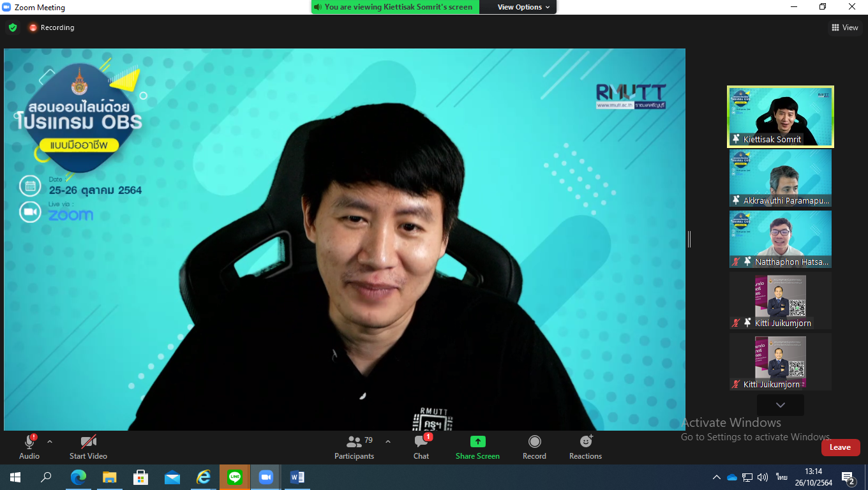Click the 'viewing Kiettisak Somrit's screen' banner
This screenshot has height=490, width=868.
pyautogui.click(x=394, y=7)
